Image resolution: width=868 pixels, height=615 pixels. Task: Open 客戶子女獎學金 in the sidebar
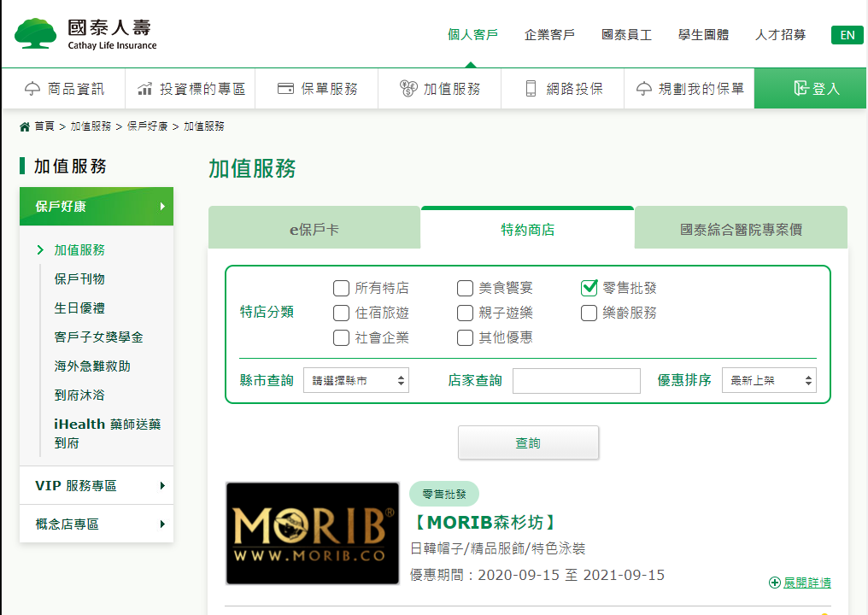[98, 337]
